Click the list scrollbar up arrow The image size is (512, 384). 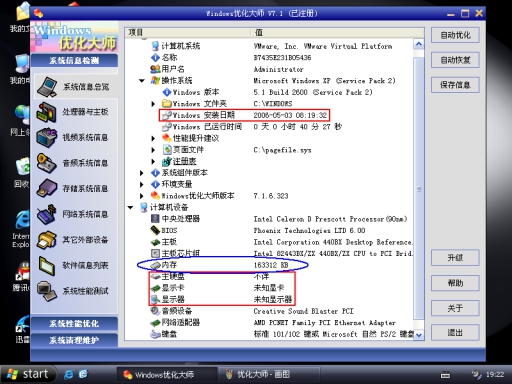[x=419, y=44]
